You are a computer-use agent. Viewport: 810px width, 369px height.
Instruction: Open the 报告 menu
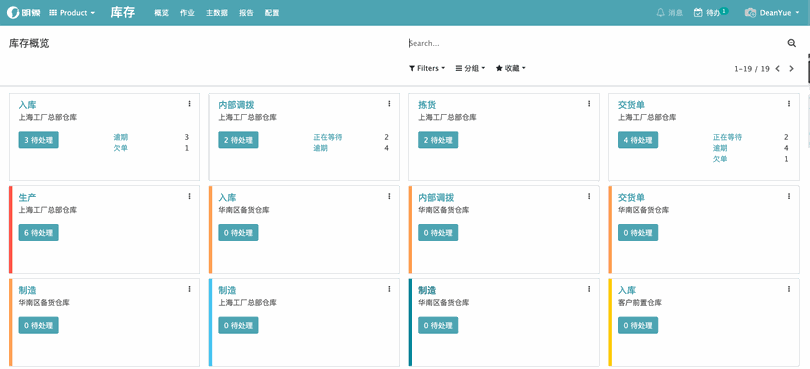coord(246,13)
